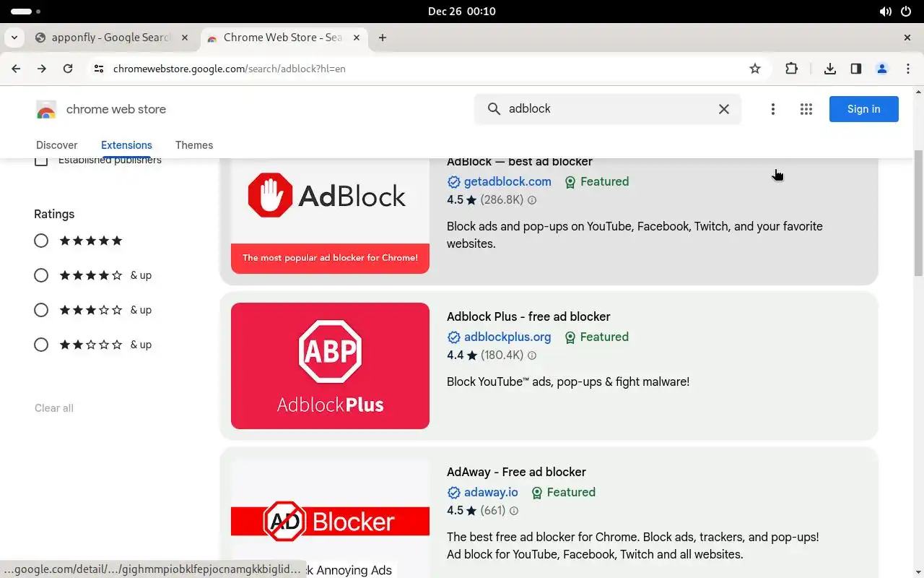Click the browser address bar URL
Viewport: 924px width, 578px height.
230,69
